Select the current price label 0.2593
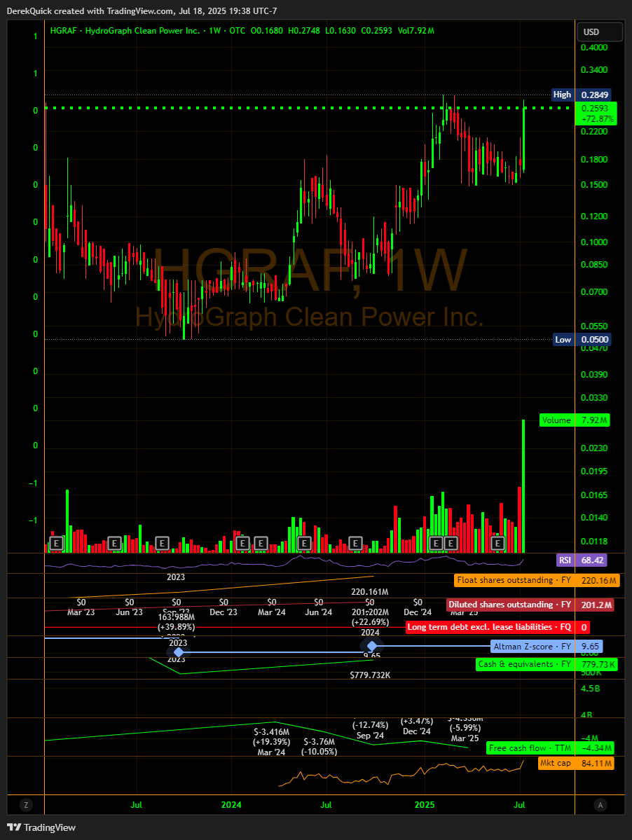This screenshot has height=840, width=632. click(x=596, y=113)
